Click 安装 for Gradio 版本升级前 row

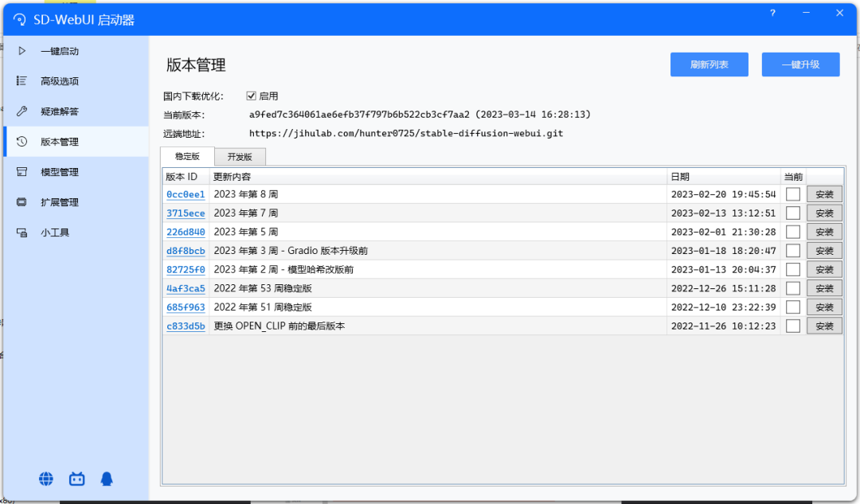click(824, 251)
